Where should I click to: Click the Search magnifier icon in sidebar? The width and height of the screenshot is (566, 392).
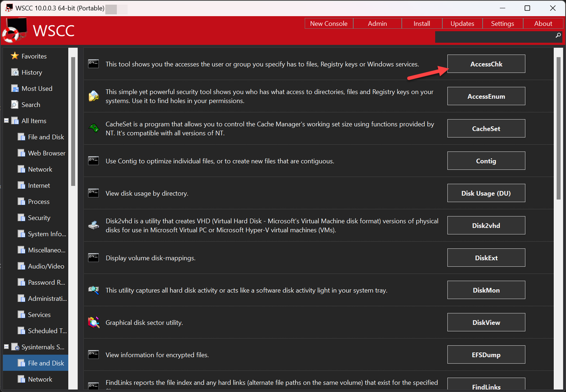[x=15, y=104]
